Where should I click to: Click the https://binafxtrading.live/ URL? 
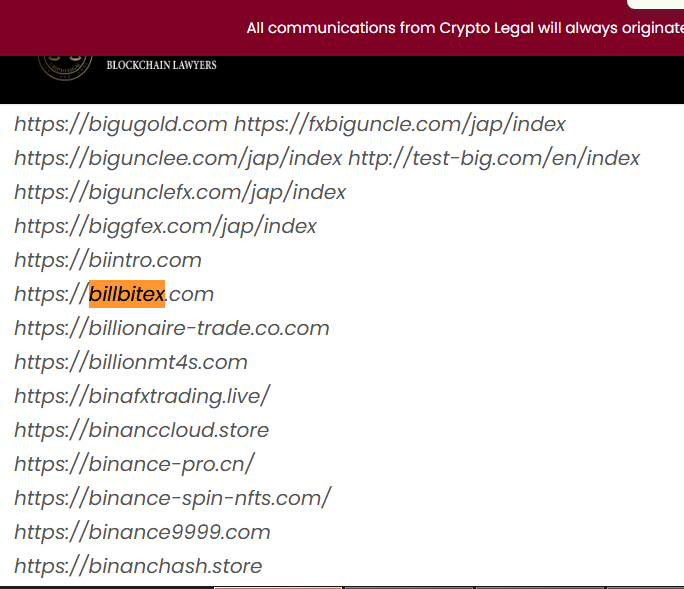click(x=143, y=397)
